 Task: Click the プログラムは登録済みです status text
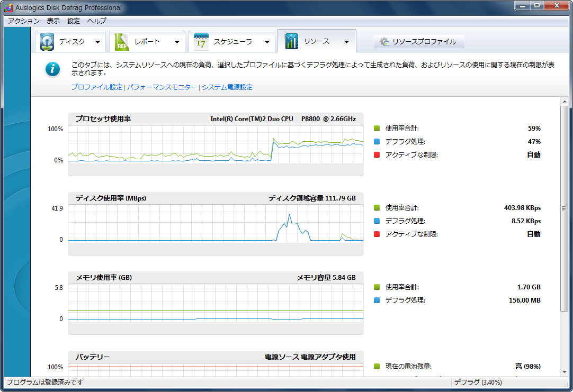click(45, 382)
